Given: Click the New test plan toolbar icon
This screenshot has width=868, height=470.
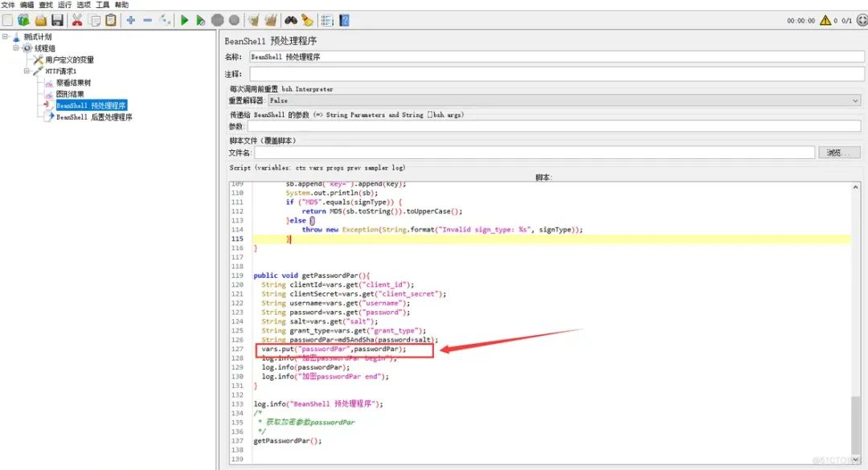Looking at the screenshot, I should tap(8, 20).
